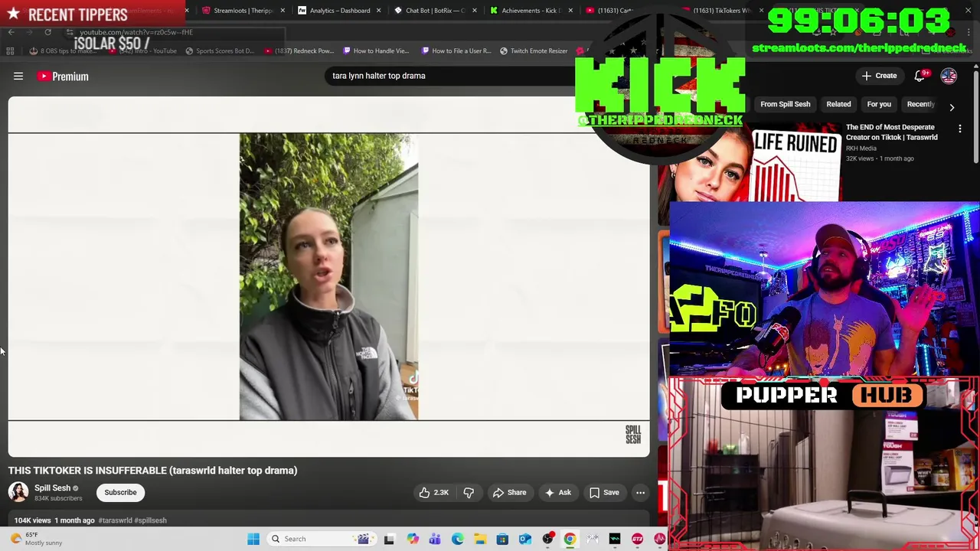980x551 pixels.
Task: Open the (1837) Redneck Pow... bookmark
Action: [x=299, y=51]
